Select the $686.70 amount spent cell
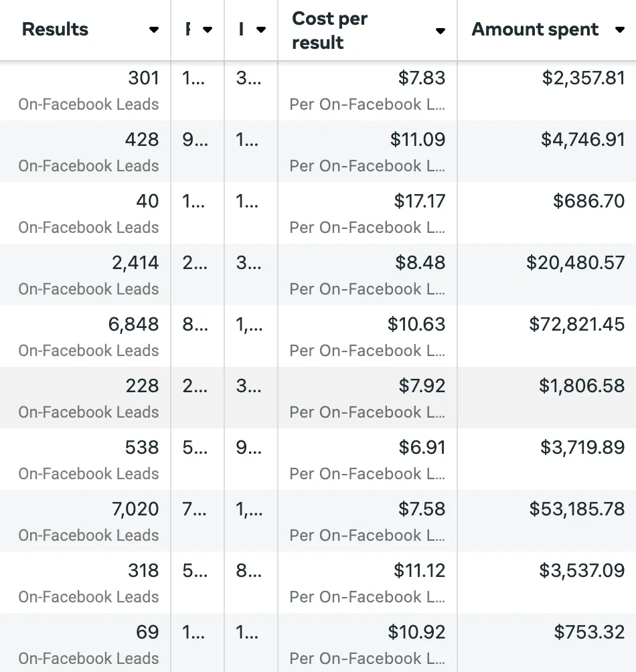Image resolution: width=636 pixels, height=672 pixels. pyautogui.click(x=547, y=214)
